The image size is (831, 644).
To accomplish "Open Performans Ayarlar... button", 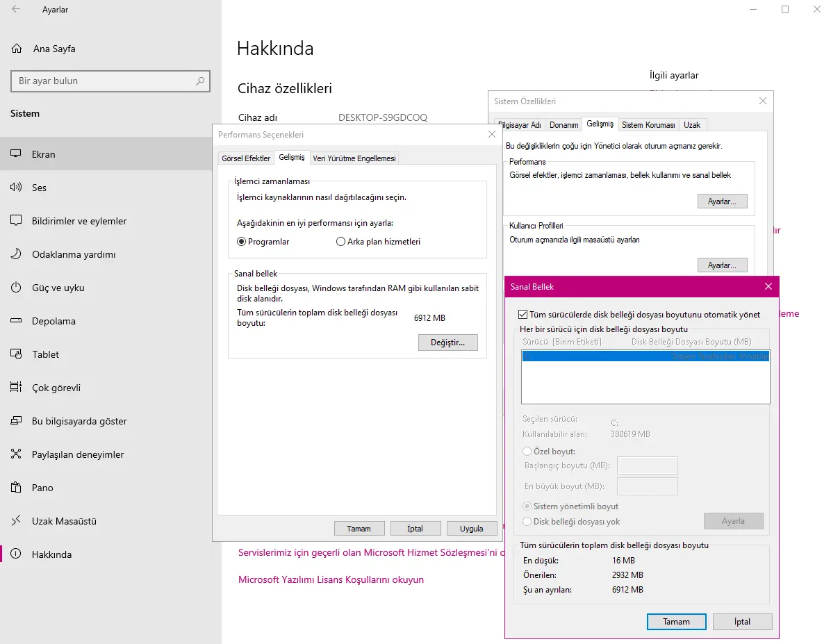I will tap(722, 201).
